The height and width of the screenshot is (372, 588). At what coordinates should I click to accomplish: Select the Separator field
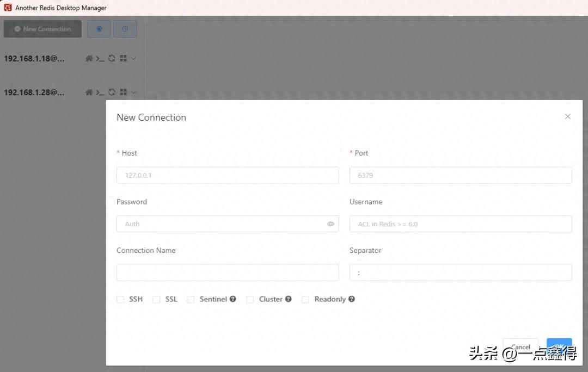461,272
